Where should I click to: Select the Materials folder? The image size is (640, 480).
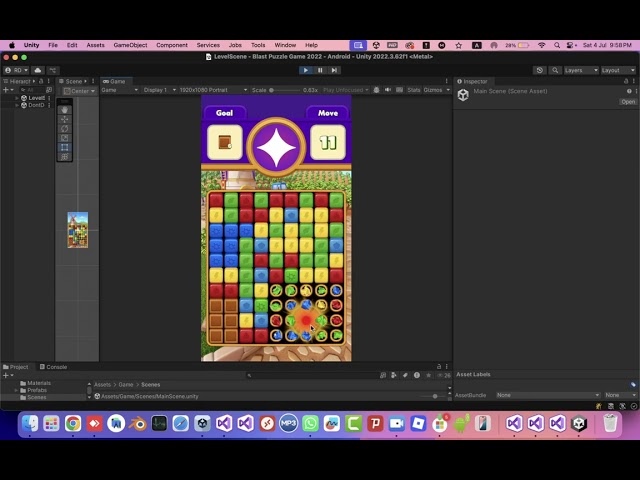[x=36, y=383]
